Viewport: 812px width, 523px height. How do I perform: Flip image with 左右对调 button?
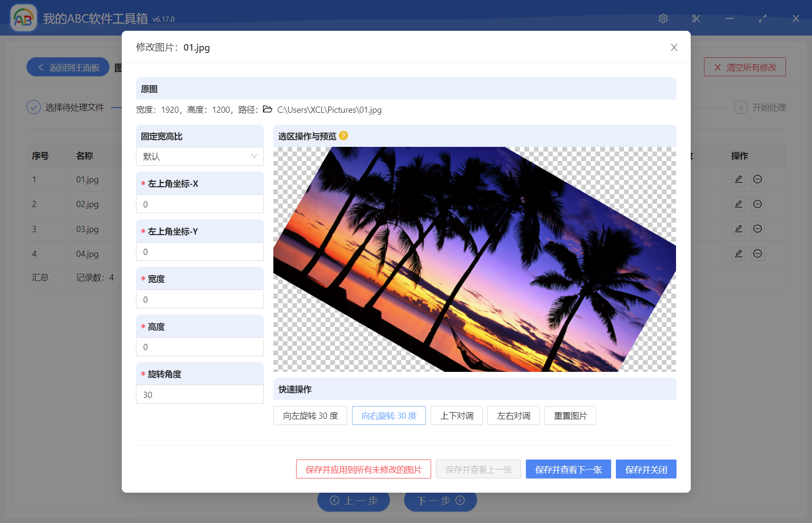(514, 415)
